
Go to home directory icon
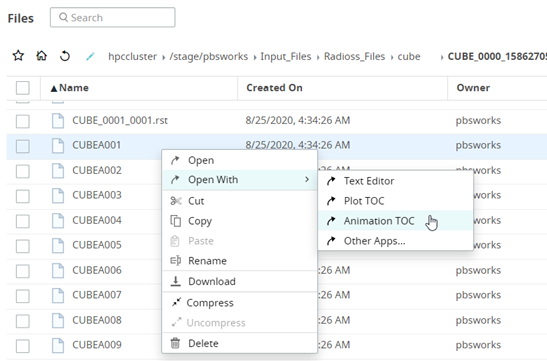click(x=42, y=56)
